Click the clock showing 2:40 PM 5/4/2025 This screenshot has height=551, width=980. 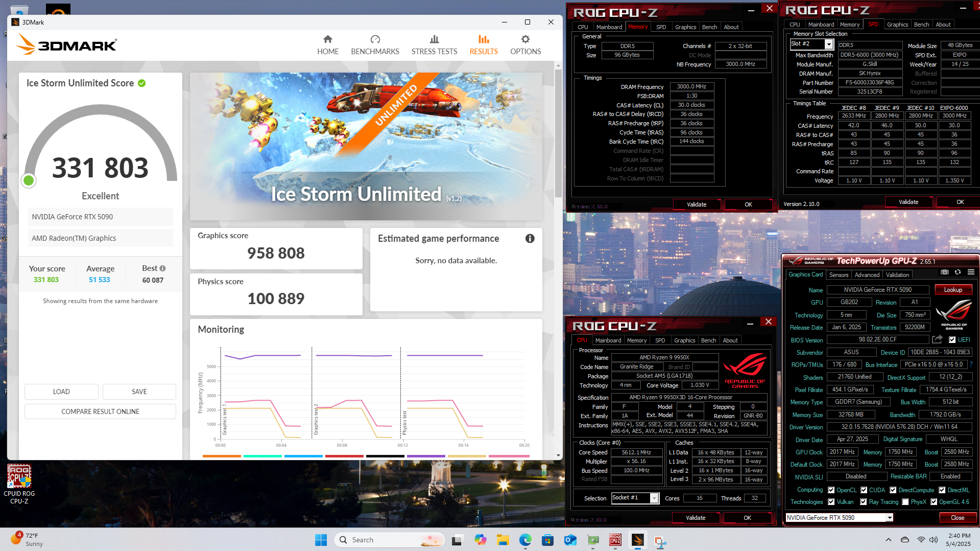(x=959, y=540)
